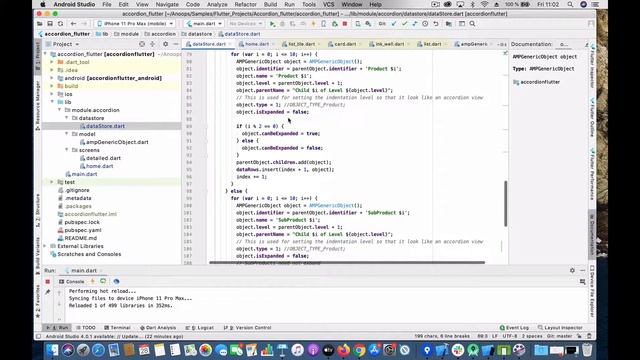The height and width of the screenshot is (360, 640).
Task: Click the Git: master branch widget
Action: pyautogui.click(x=559, y=336)
